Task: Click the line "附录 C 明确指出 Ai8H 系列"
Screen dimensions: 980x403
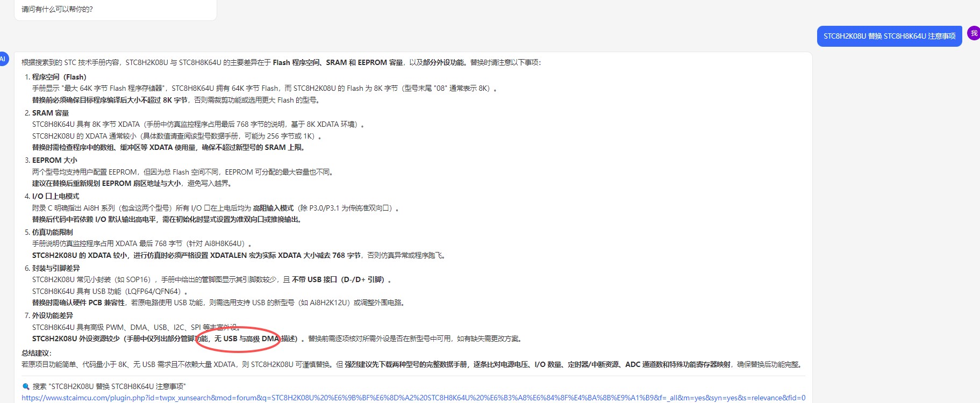Action: (x=216, y=208)
